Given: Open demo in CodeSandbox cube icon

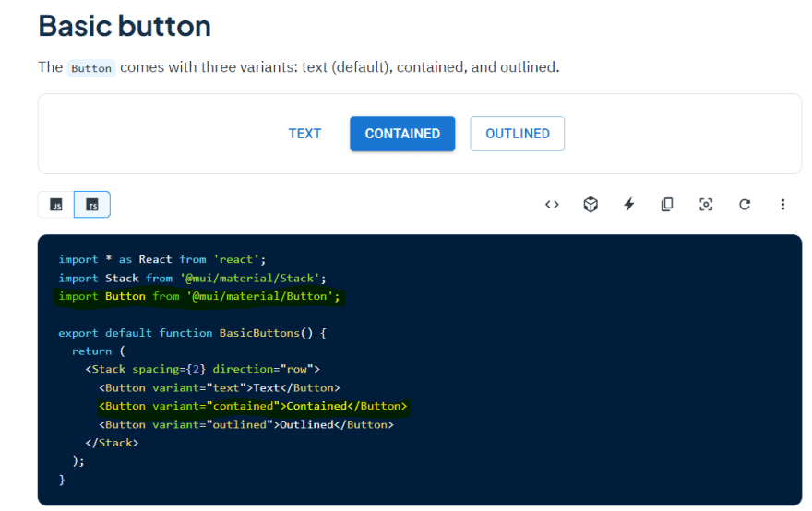Looking at the screenshot, I should coord(591,205).
